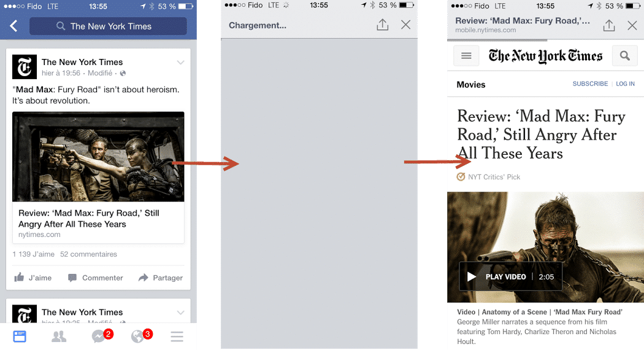
Task: Tap the NYT search magnifier button
Action: (624, 56)
